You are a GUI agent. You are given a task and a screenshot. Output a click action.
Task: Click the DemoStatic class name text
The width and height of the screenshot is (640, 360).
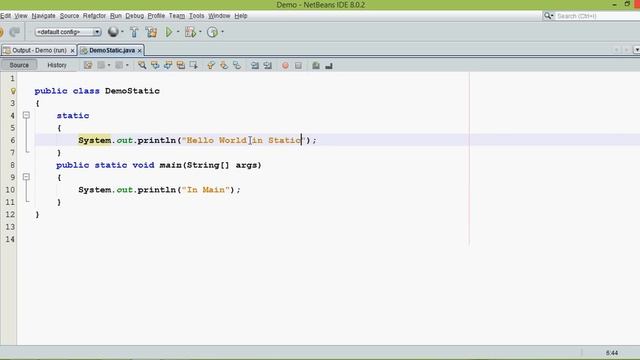click(132, 91)
